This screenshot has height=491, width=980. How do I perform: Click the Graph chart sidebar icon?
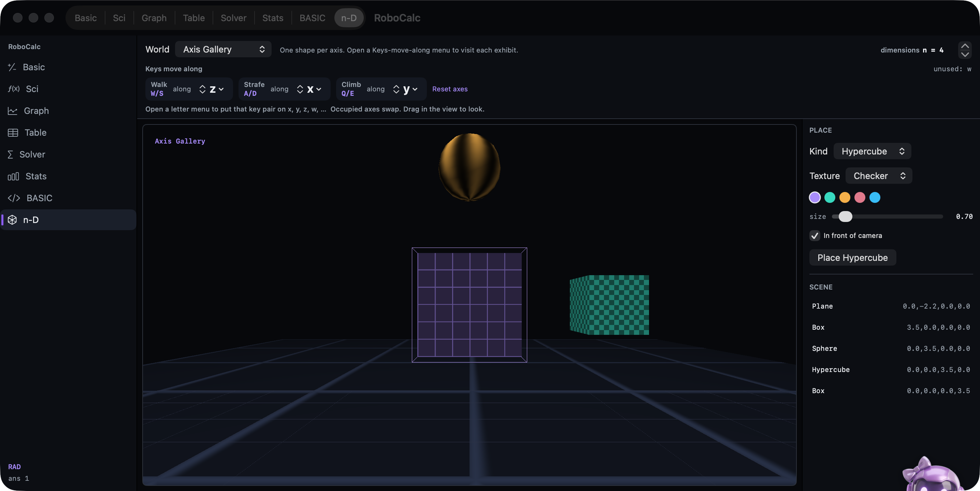point(13,111)
